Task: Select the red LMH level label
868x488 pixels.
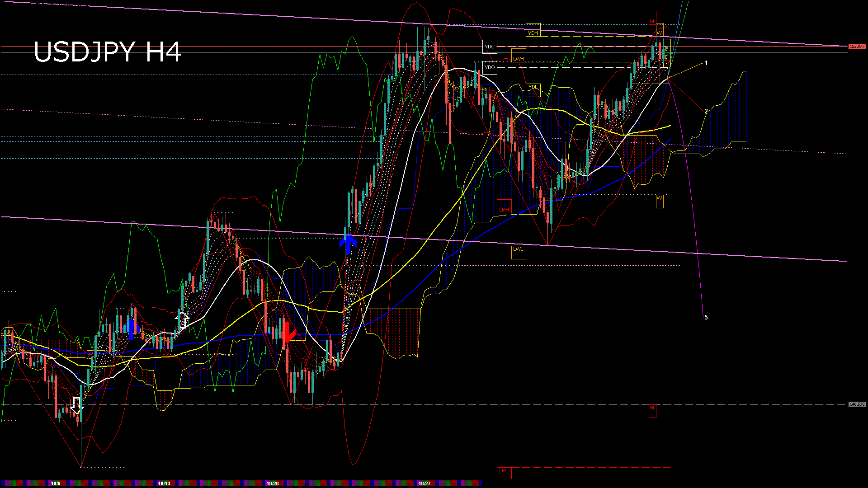Action: coord(504,210)
